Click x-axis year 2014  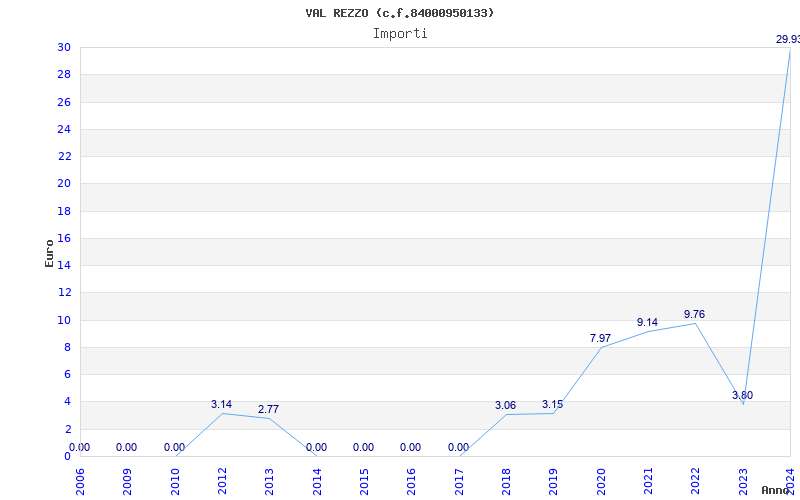click(x=317, y=482)
